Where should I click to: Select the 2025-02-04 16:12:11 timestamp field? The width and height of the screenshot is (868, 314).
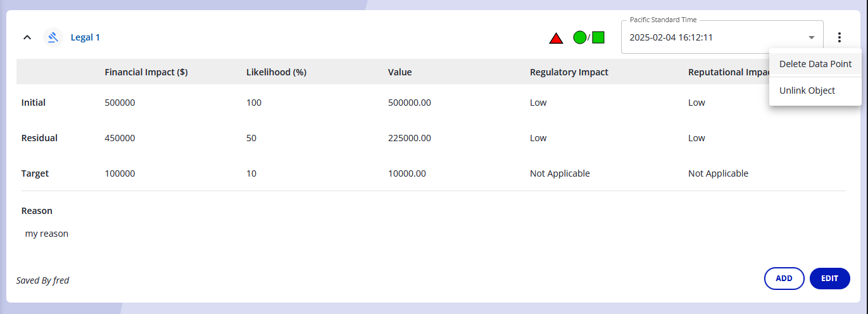tap(709, 37)
